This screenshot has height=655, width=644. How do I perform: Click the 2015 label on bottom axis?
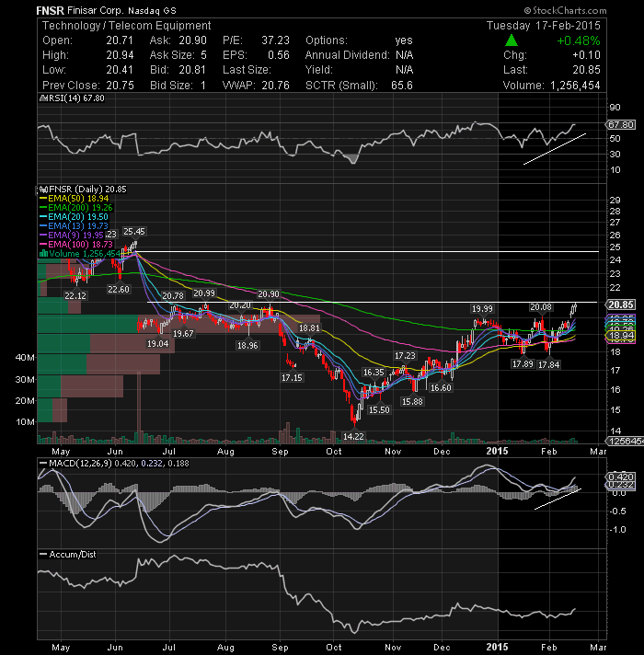498,647
